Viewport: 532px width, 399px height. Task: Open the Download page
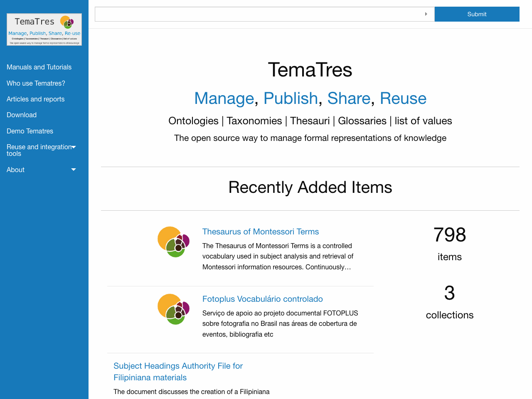[x=22, y=115]
